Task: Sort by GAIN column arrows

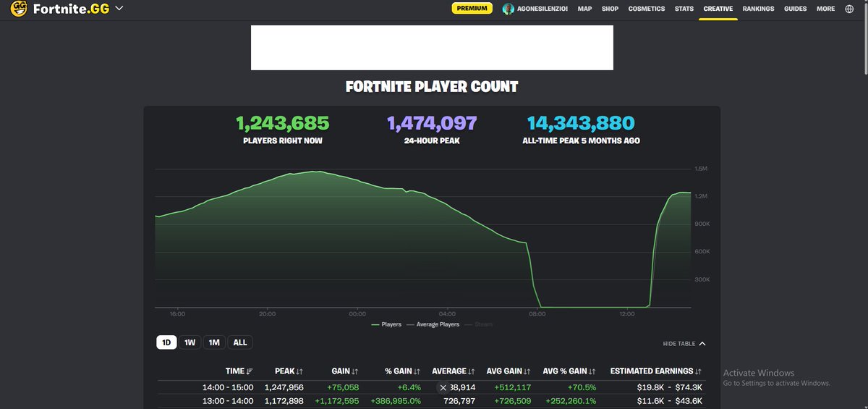Action: tap(355, 371)
